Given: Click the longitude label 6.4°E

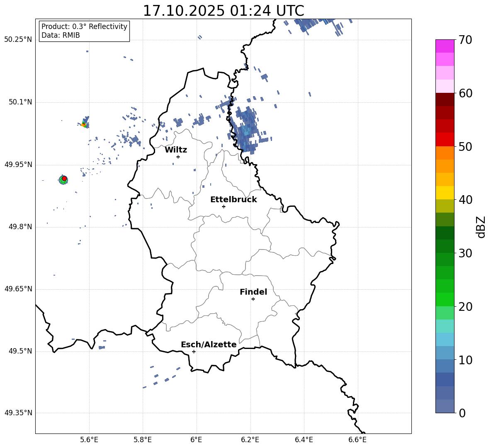Looking at the screenshot, I should point(304,440).
